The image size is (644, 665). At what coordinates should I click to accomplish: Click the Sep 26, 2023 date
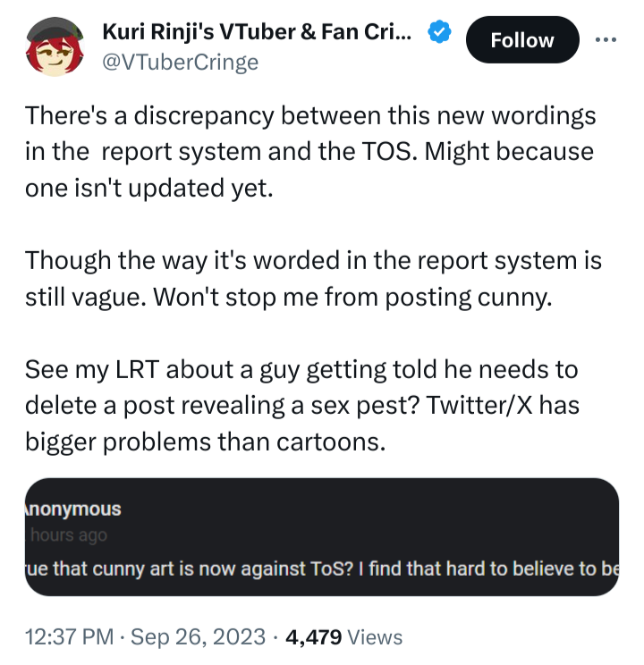pos(199,637)
